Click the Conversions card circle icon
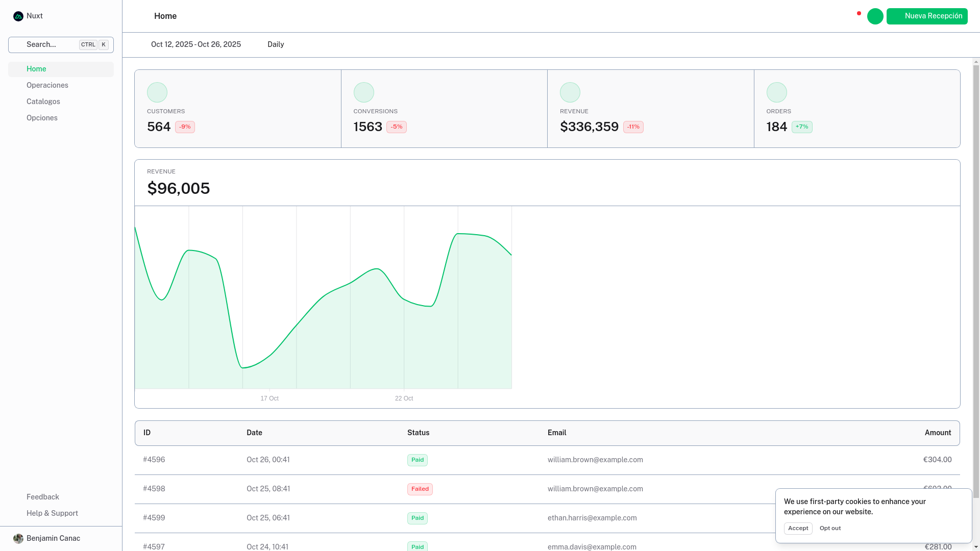This screenshot has width=980, height=551. pyautogui.click(x=363, y=92)
